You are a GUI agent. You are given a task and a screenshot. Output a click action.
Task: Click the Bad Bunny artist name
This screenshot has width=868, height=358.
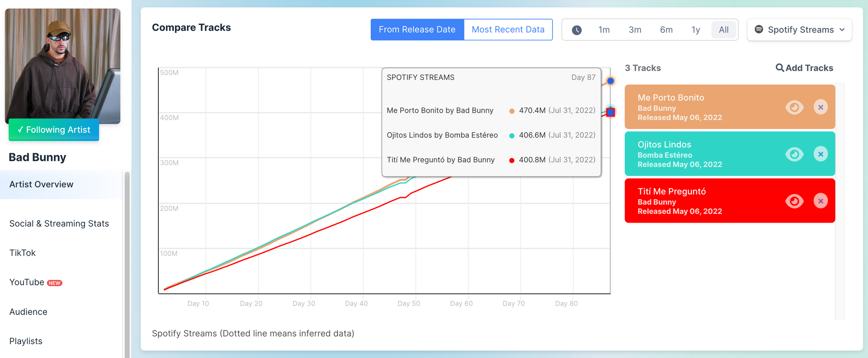(x=38, y=157)
